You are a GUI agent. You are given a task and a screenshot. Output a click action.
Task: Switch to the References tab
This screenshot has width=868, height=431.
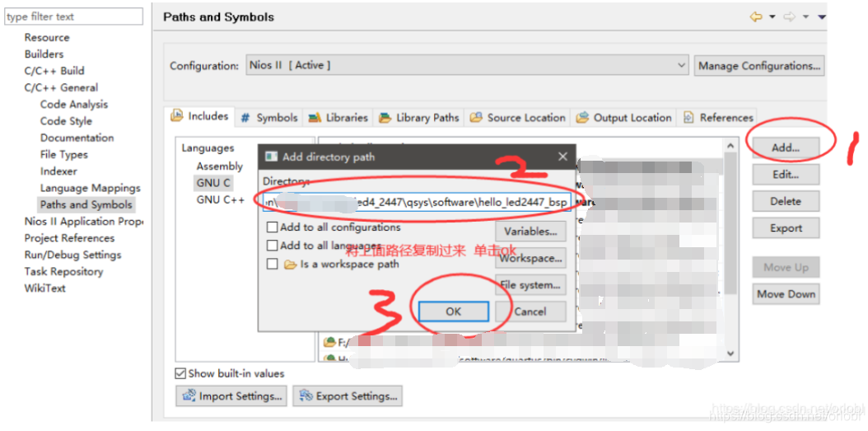click(719, 118)
